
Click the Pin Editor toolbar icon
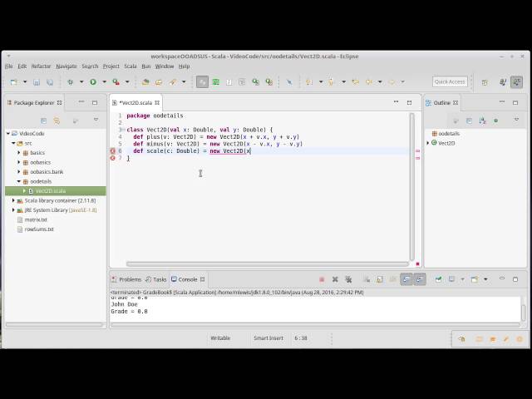pyautogui.click(x=289, y=81)
